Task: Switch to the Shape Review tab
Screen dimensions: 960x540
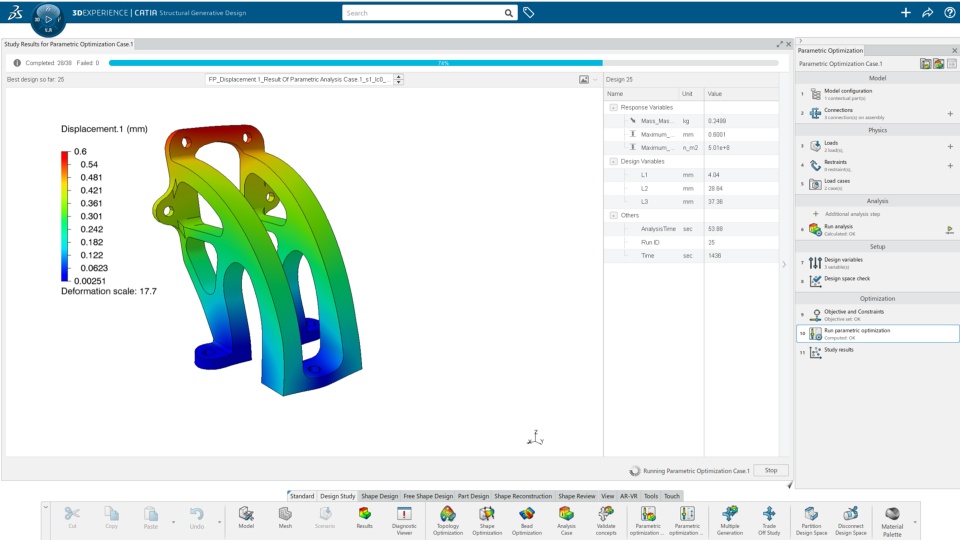Action: point(576,496)
